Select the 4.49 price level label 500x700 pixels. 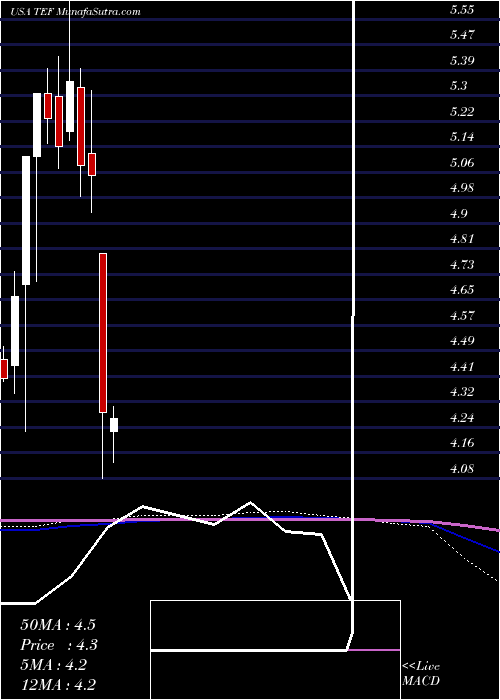point(461,341)
